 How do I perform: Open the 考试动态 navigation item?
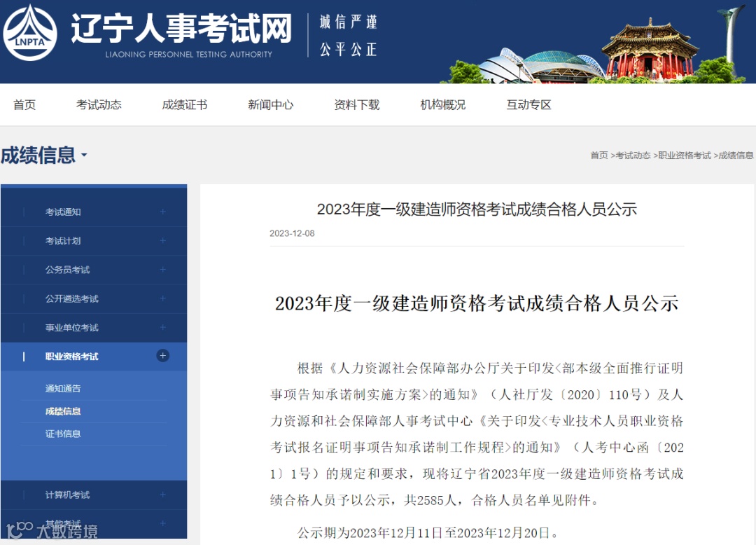coord(99,105)
